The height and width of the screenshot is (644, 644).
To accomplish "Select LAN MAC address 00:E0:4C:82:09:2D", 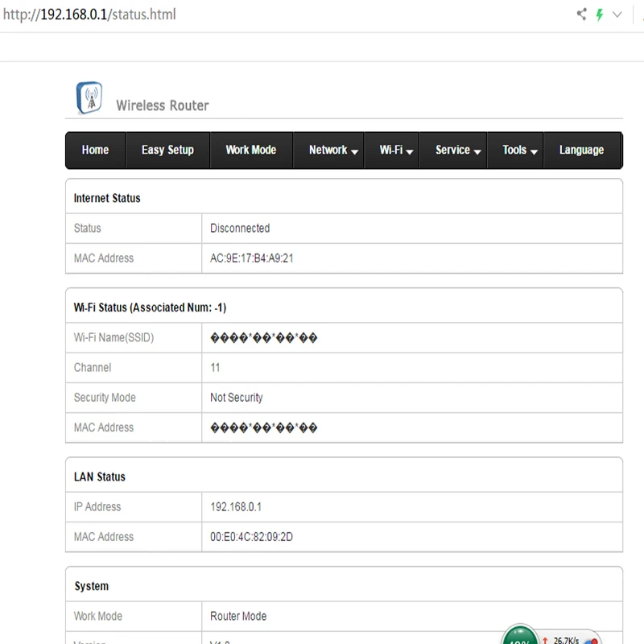I will pos(251,537).
